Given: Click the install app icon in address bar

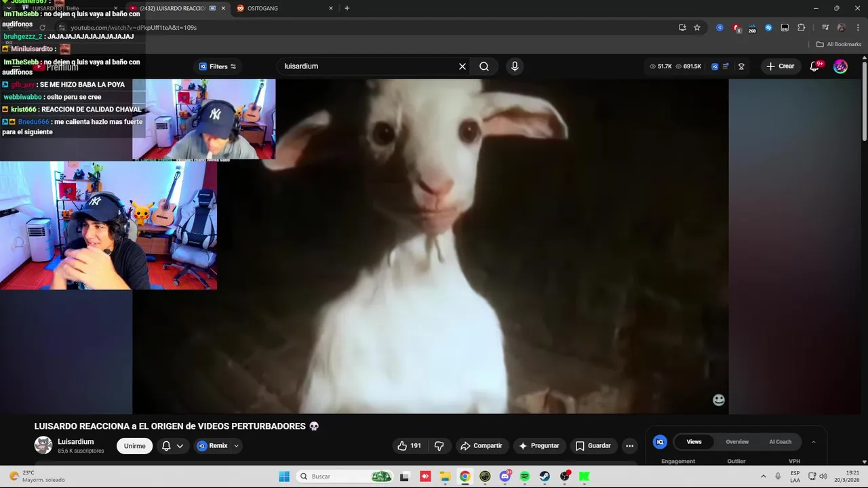Looking at the screenshot, I should [x=682, y=28].
